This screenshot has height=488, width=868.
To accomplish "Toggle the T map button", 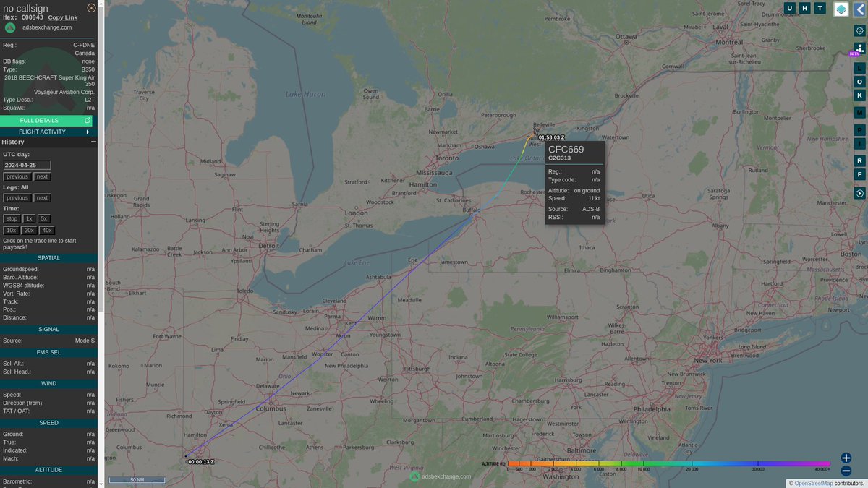I will pyautogui.click(x=820, y=8).
